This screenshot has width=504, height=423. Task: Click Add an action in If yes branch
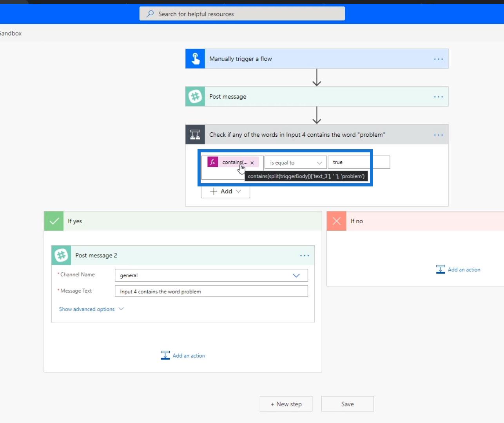pos(189,356)
